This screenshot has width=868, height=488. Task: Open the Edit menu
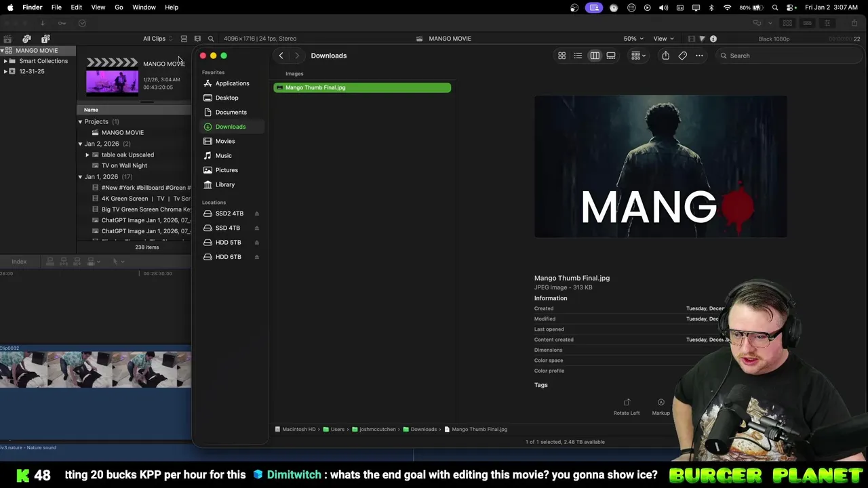click(x=77, y=7)
